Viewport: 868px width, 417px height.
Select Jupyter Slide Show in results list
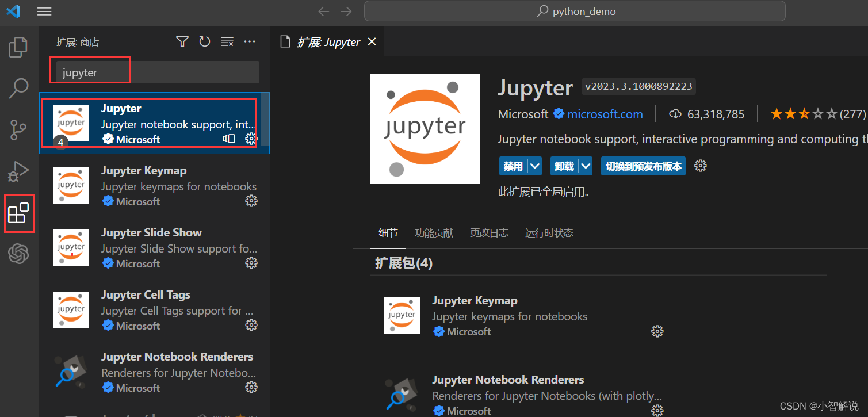point(154,247)
